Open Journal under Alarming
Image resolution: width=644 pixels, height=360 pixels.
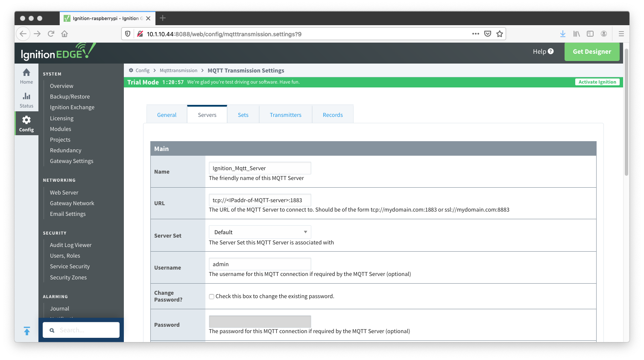click(59, 308)
